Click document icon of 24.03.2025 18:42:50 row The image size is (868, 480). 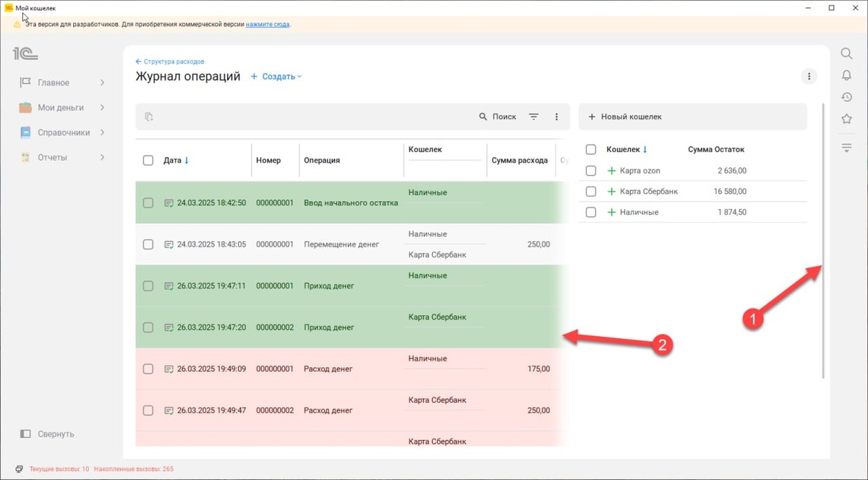tap(169, 203)
